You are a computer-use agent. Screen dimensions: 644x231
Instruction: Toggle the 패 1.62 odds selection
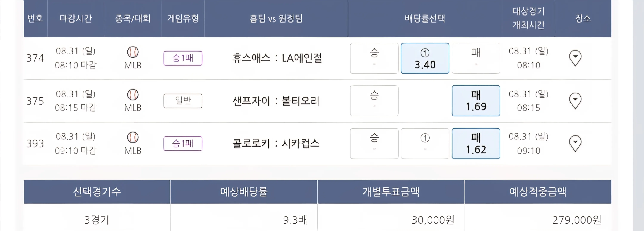click(x=476, y=143)
